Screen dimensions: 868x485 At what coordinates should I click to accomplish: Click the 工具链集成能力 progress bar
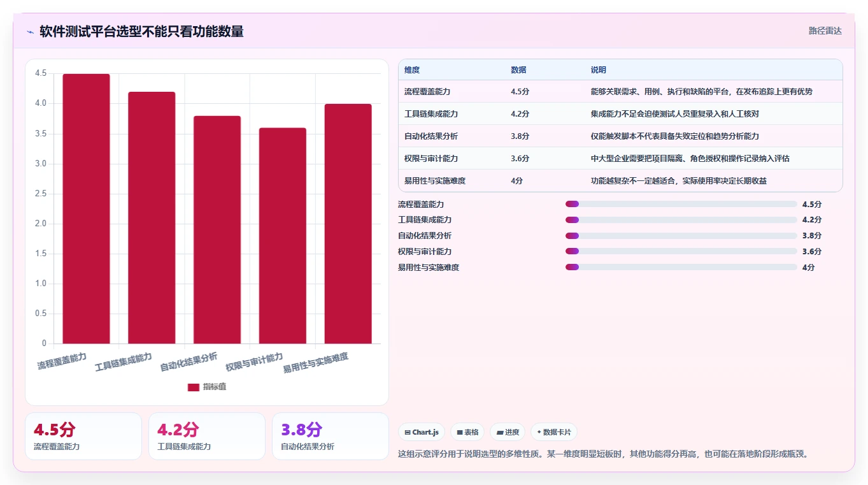coord(681,220)
